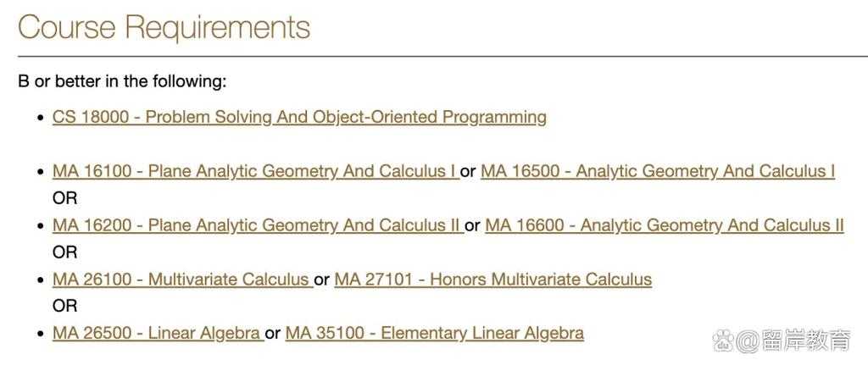Click the paw icon in the watermark

(x=722, y=341)
